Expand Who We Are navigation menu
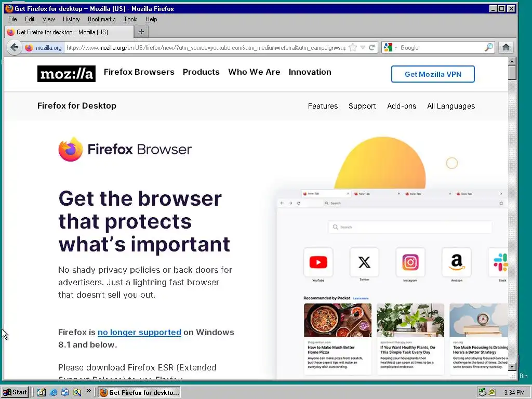Viewport: 532px width, 399px height. [254, 72]
